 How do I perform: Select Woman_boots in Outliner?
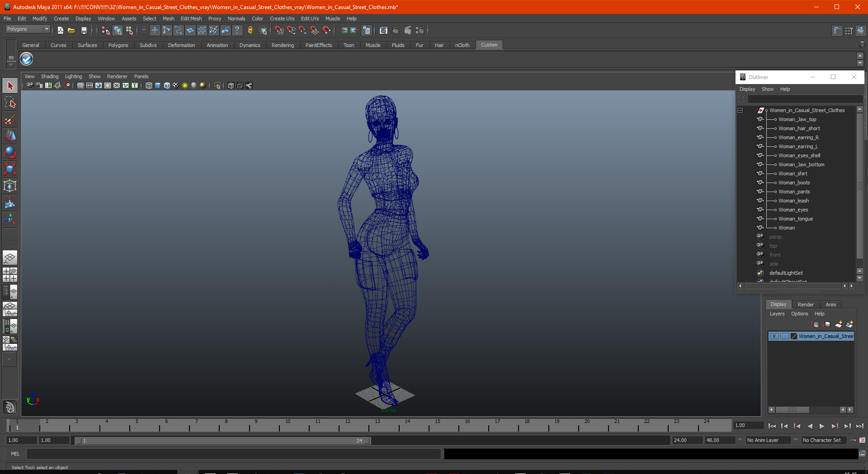coord(794,183)
